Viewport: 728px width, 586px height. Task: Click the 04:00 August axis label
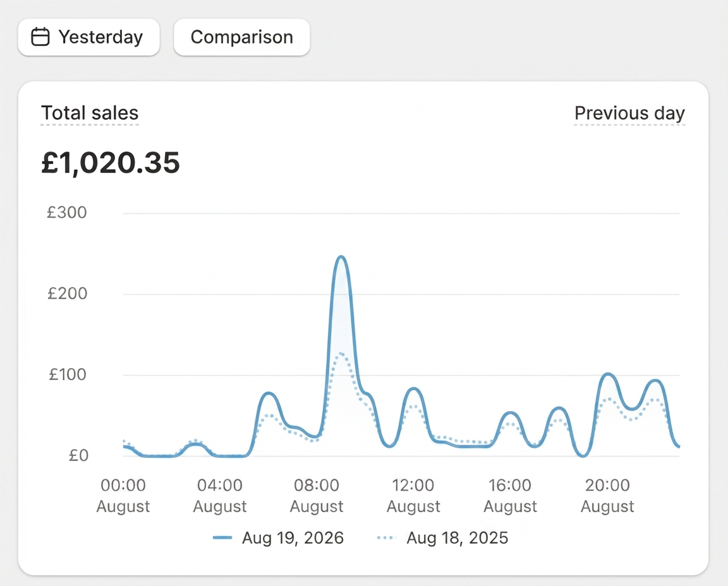pyautogui.click(x=220, y=496)
